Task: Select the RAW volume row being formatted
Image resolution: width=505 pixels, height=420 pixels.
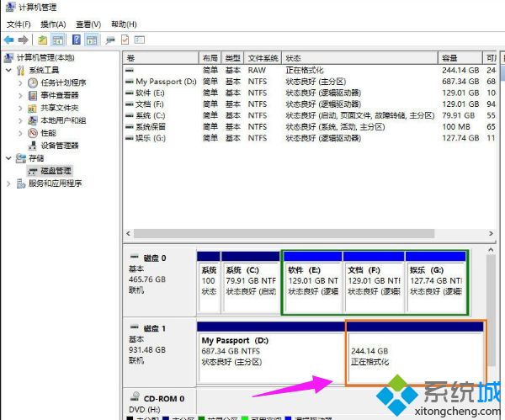Action: [311, 70]
